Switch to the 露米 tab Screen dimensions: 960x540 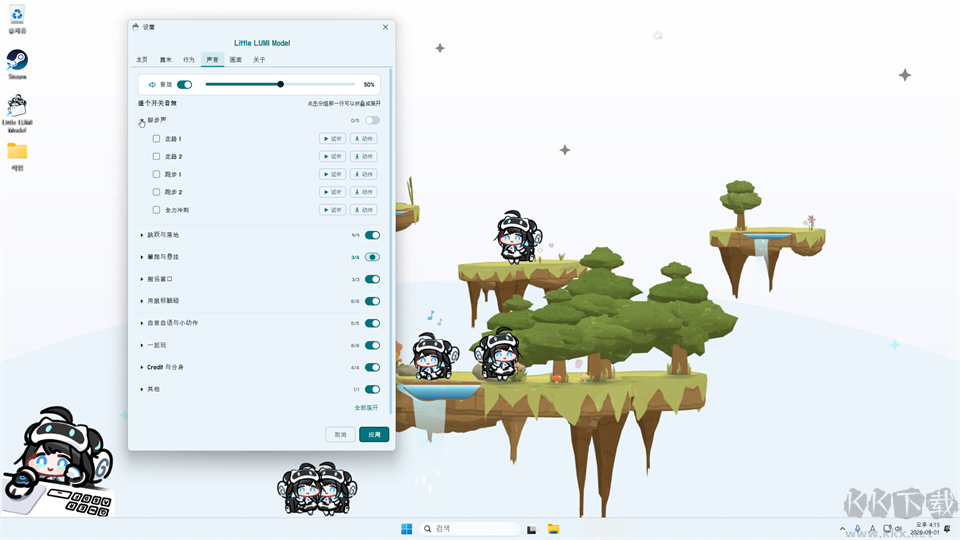(x=165, y=60)
